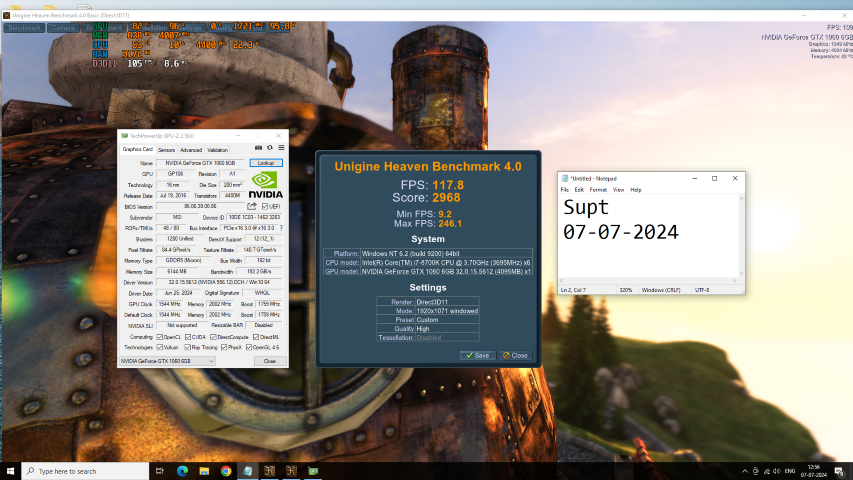Toggle the Ray Tracing checkbox

coord(188,347)
